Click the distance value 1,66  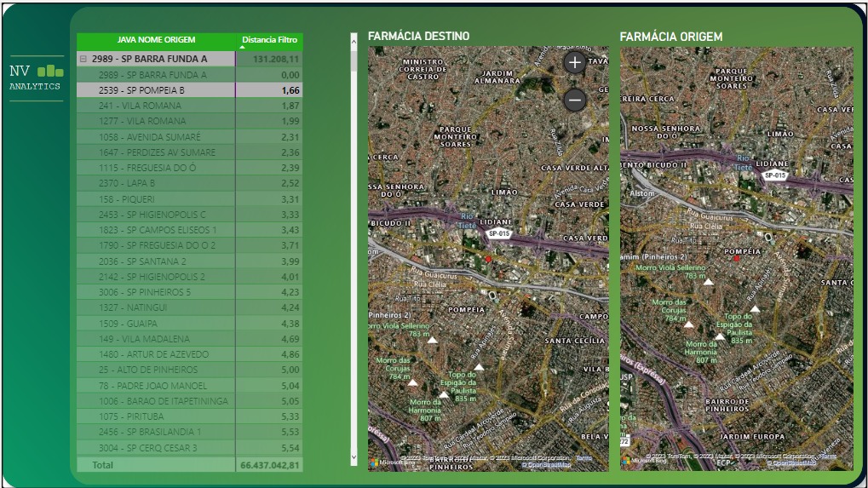290,90
